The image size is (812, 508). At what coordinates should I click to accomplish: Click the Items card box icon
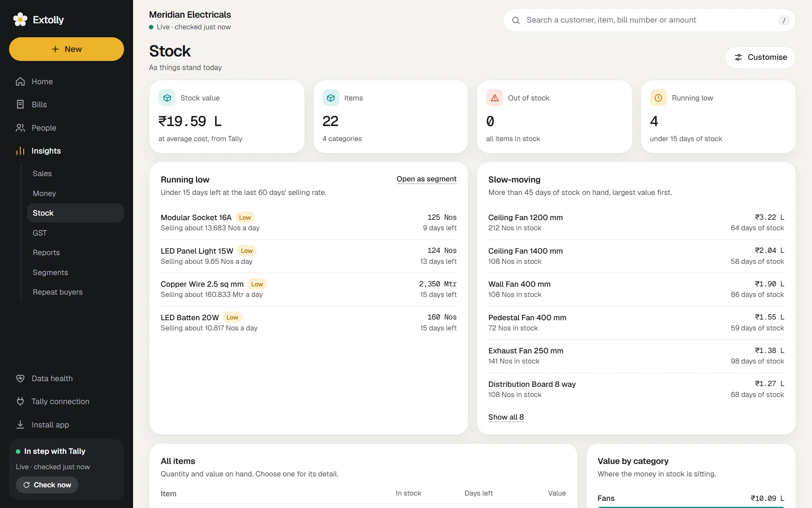coord(331,98)
